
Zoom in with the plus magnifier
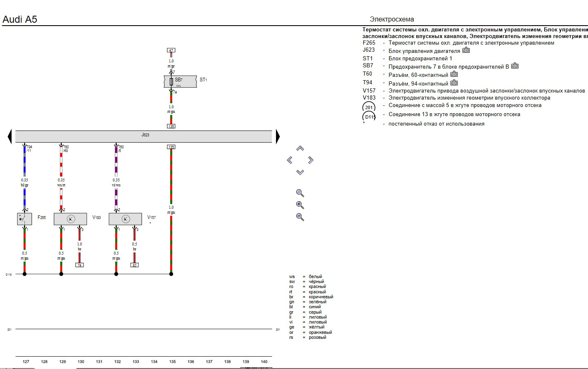point(300,205)
